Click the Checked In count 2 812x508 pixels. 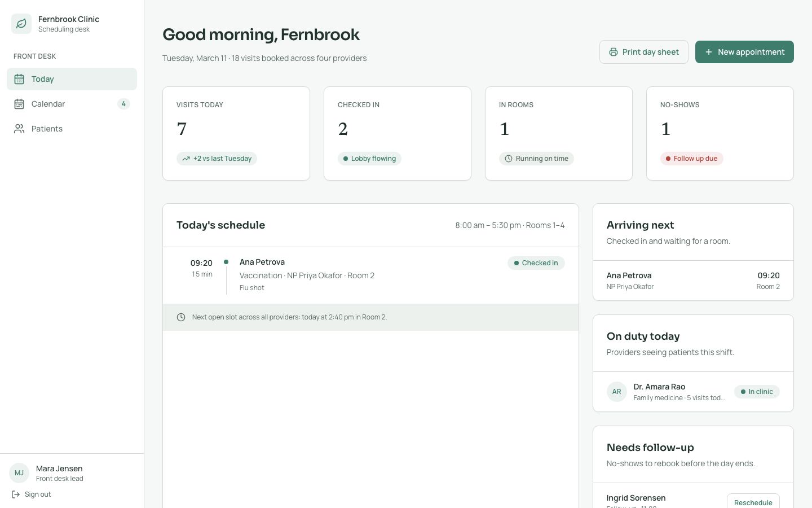point(343,129)
